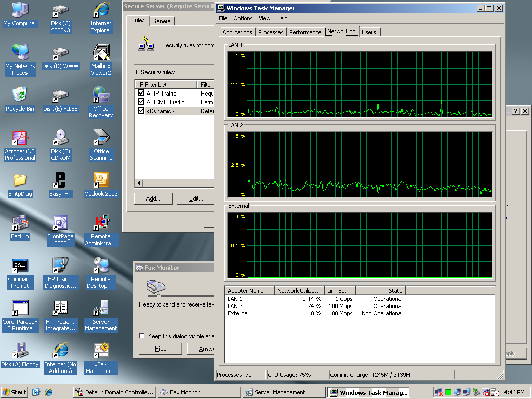Open Server Management desktop icon
The image size is (532, 399).
pyautogui.click(x=101, y=316)
